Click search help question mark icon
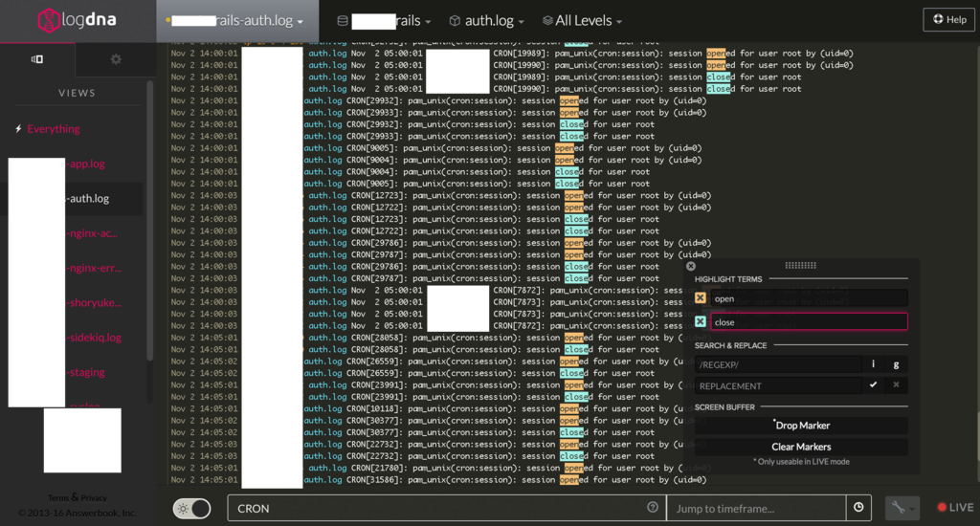Viewport: 980px width, 526px height. coord(653,507)
